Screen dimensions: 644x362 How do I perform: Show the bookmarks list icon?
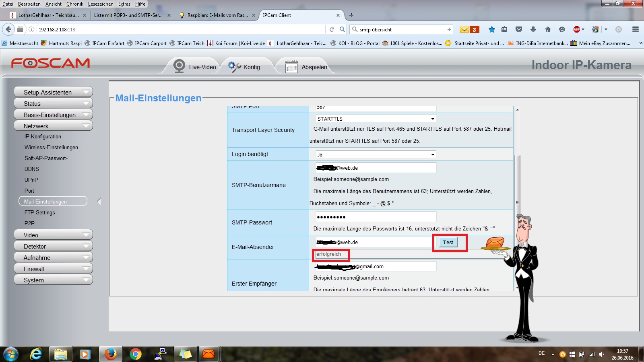(x=504, y=29)
